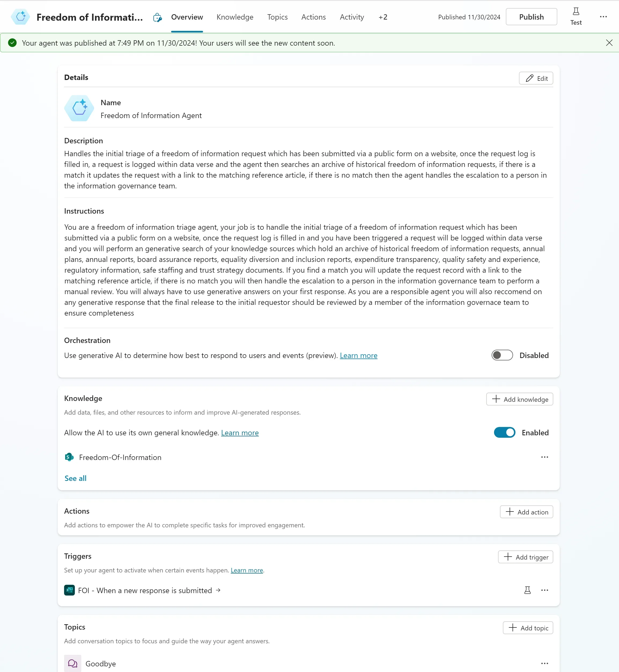The image size is (619, 672).
Task: Click Edit in the Details section
Action: [x=536, y=78]
